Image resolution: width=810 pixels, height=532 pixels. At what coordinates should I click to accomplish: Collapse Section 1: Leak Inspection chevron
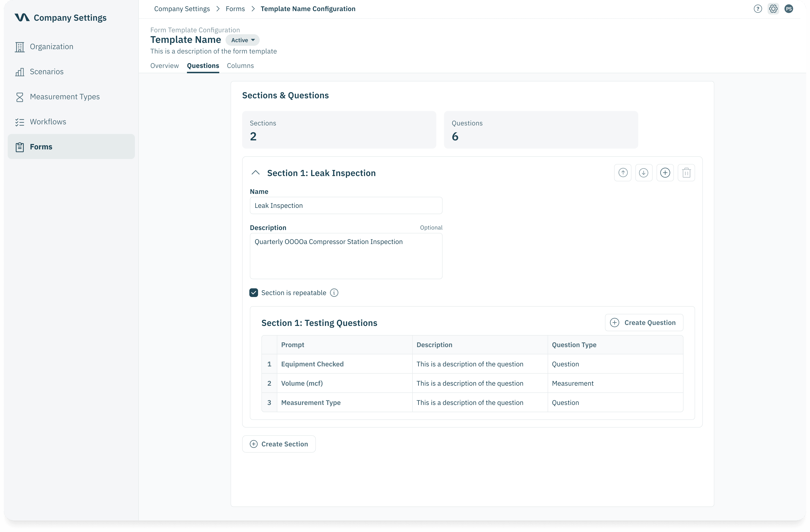(x=256, y=173)
